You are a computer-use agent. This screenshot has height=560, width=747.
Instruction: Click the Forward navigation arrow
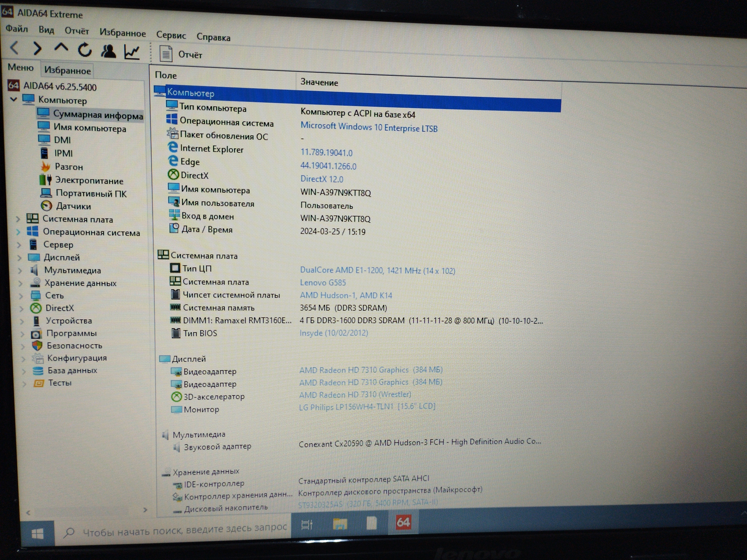click(37, 49)
